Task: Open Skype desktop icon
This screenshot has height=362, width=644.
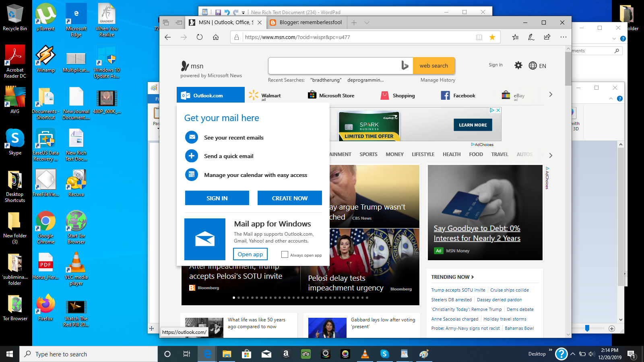Action: pyautogui.click(x=15, y=142)
